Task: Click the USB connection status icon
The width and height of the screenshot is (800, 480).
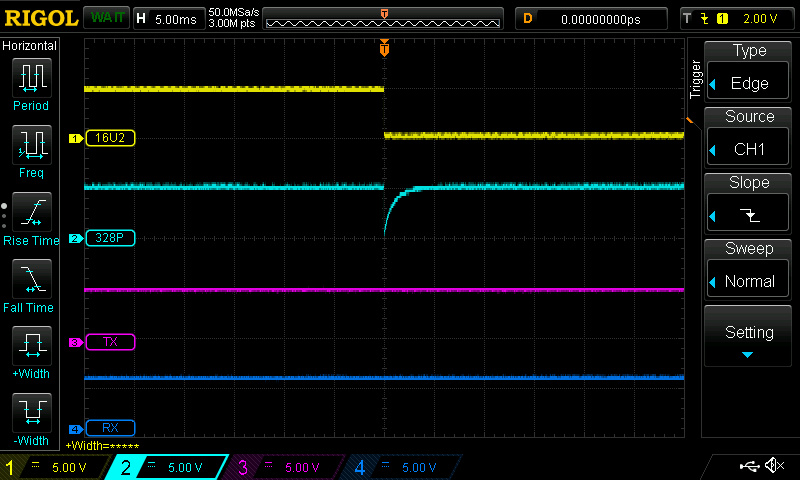Action: click(x=749, y=465)
